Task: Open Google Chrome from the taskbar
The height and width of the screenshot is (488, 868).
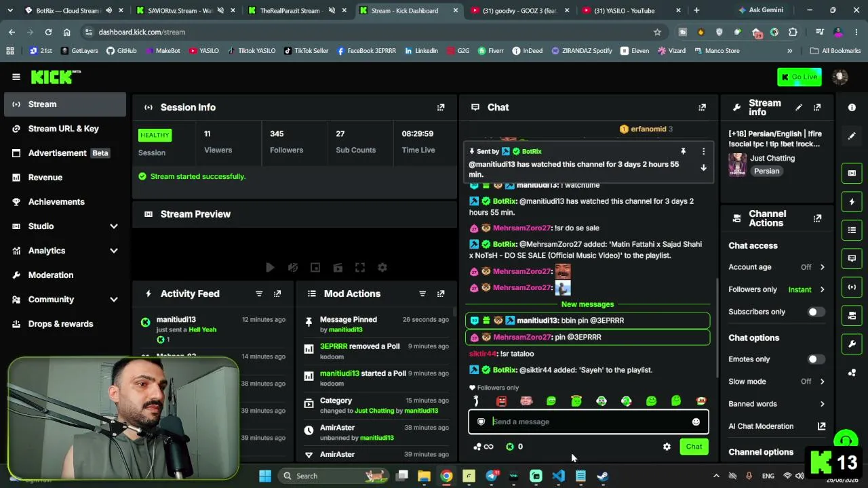Action: pyautogui.click(x=446, y=476)
